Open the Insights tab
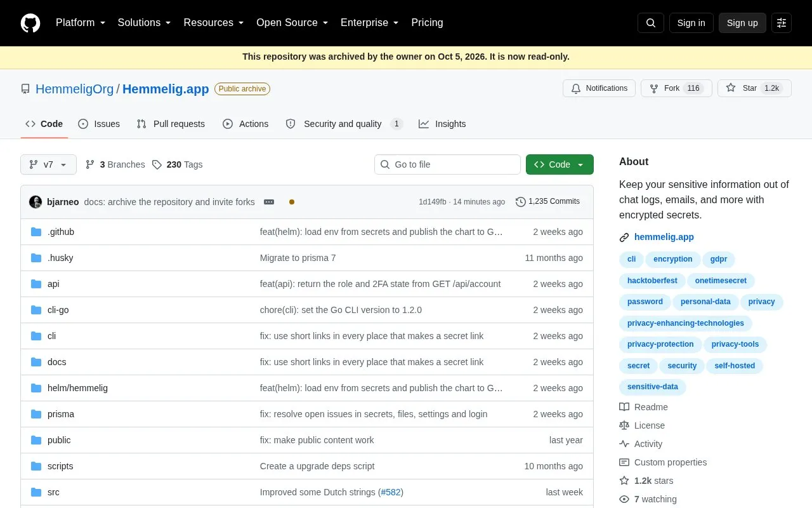Screen dimensions: 812x508 pos(442,124)
